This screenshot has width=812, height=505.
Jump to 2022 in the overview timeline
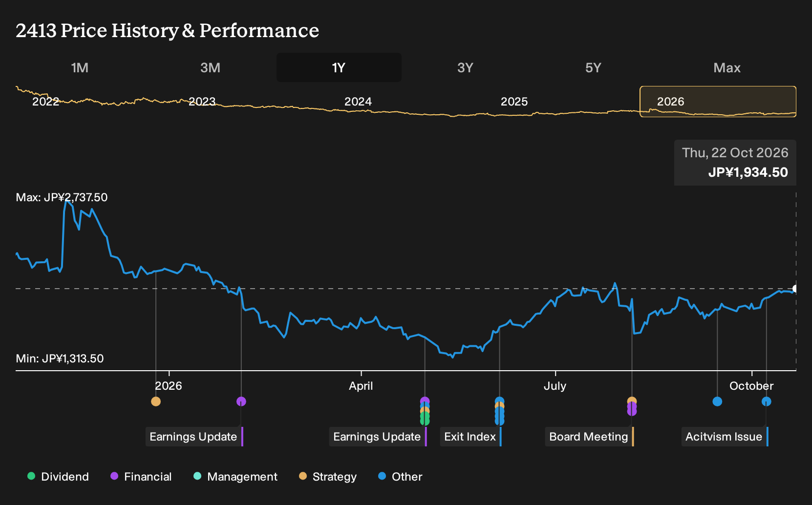coord(45,102)
